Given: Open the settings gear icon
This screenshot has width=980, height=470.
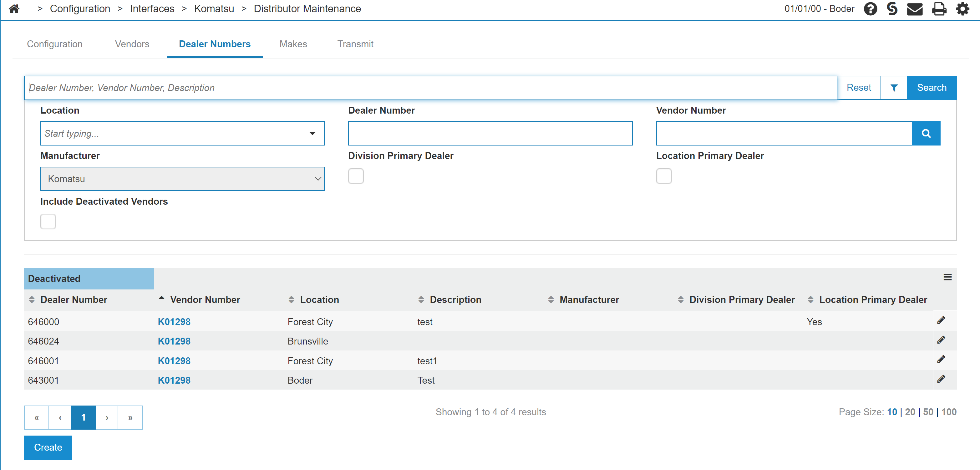Looking at the screenshot, I should pyautogui.click(x=962, y=8).
